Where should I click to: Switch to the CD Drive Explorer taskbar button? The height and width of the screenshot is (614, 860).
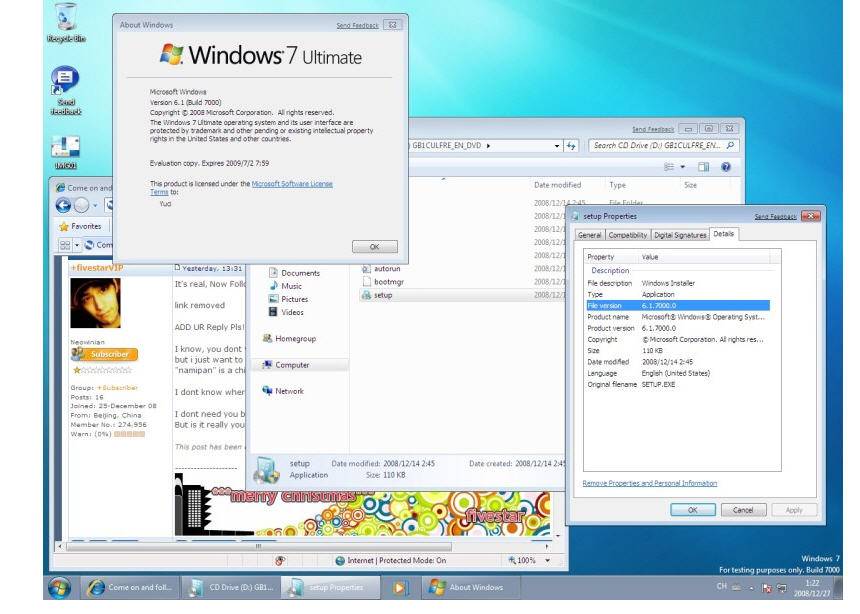(231, 587)
